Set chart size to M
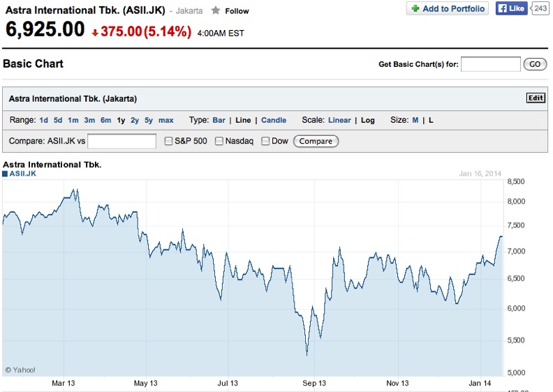The width and height of the screenshot is (553, 392). coord(415,120)
